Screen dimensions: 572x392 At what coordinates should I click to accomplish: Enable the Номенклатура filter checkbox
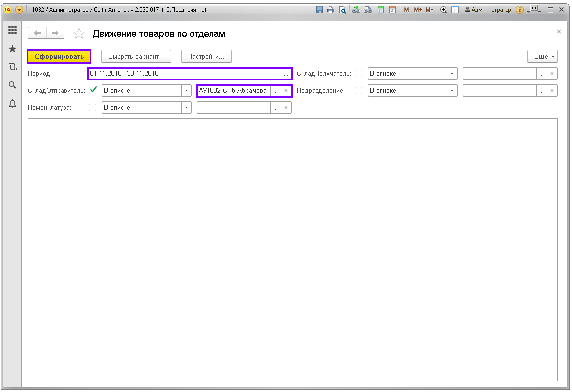coord(92,107)
